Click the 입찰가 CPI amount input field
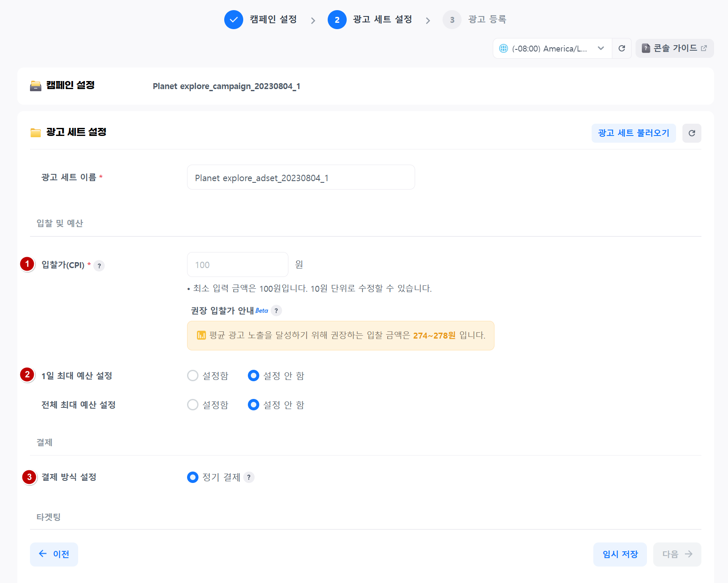 237,265
